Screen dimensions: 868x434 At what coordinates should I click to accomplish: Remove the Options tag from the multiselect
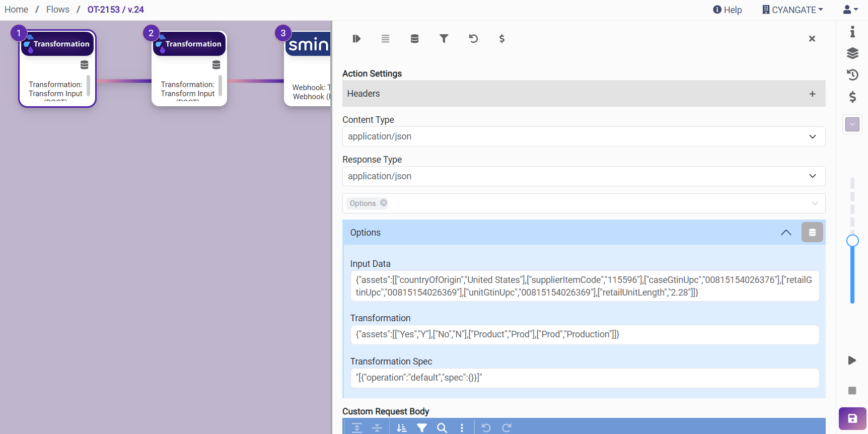coord(384,203)
